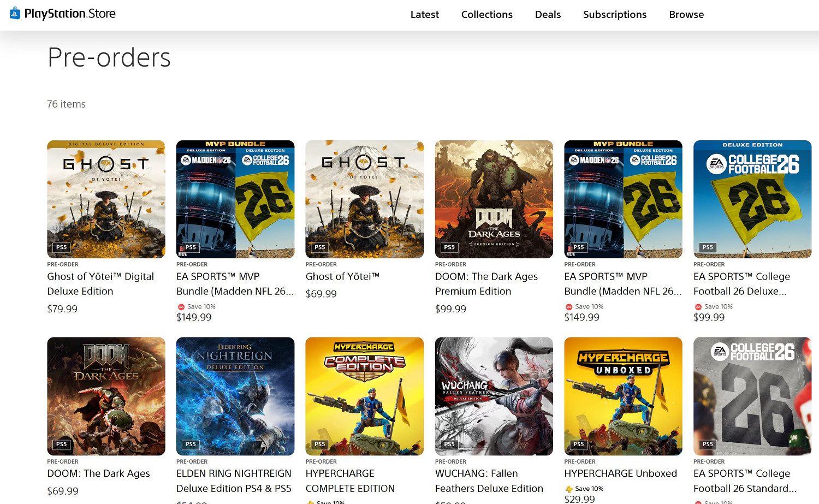Click the DOOM: The Dark Ages $69.99 title
The height and width of the screenshot is (504, 819).
[x=98, y=473]
